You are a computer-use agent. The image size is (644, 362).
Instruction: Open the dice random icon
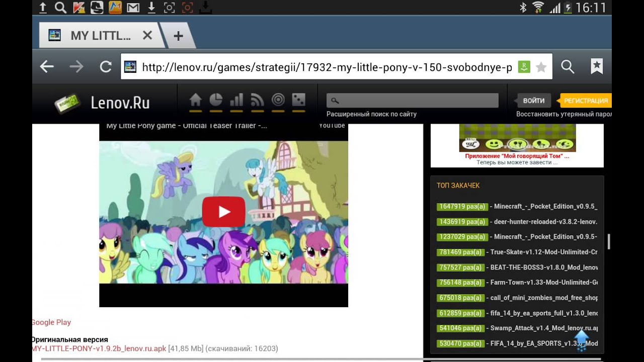click(298, 101)
